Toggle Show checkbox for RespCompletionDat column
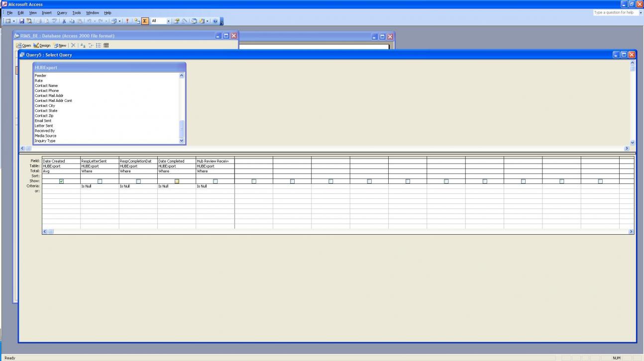 [x=138, y=181]
